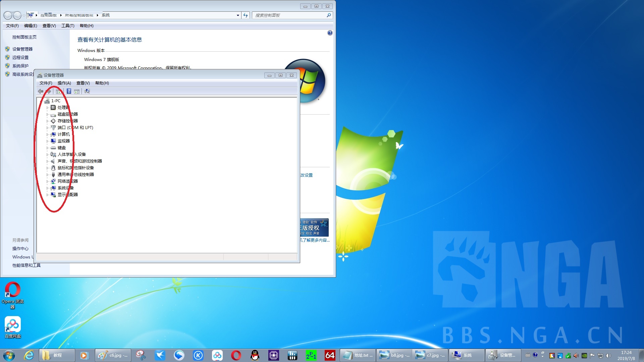Expand the 端口 (COM 和 LPT) node
644x362 pixels.
pos(47,128)
